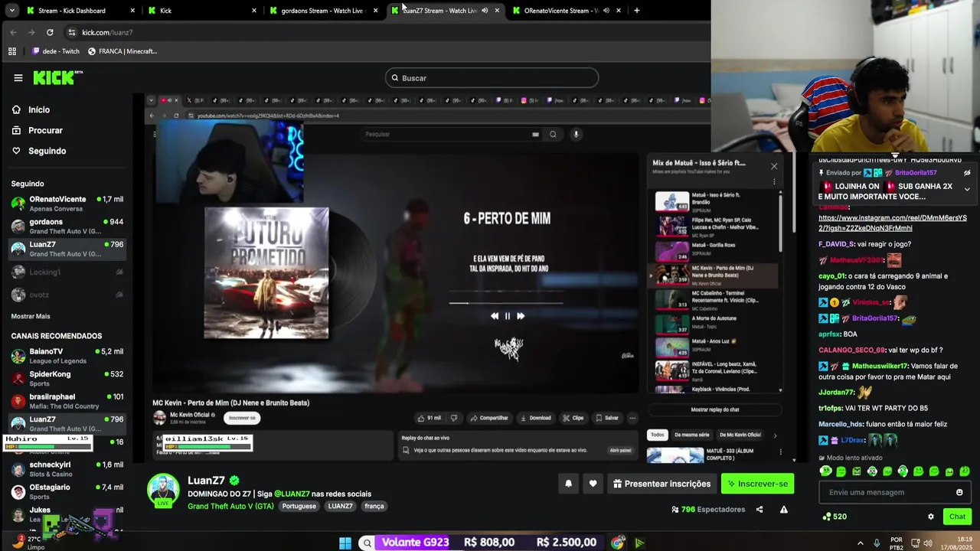Click the green Chat send button
Screen dimensions: 980x551
pyautogui.click(x=957, y=517)
